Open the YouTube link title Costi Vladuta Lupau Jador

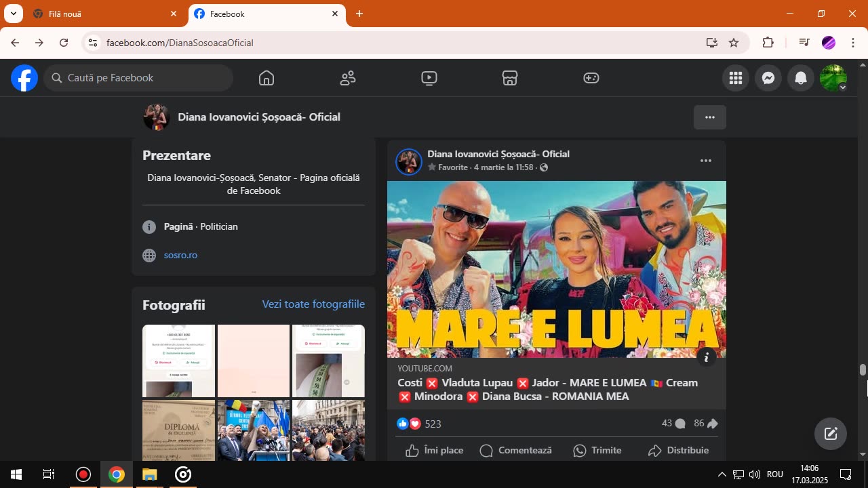point(548,390)
